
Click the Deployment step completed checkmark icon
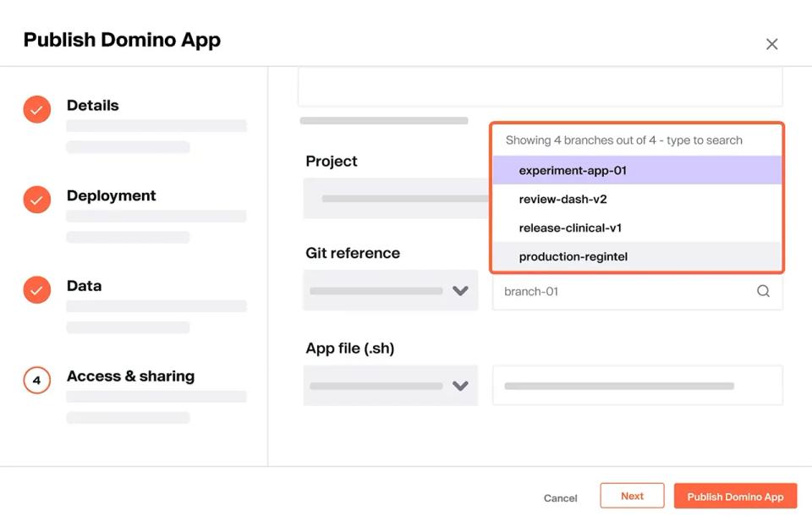click(36, 200)
